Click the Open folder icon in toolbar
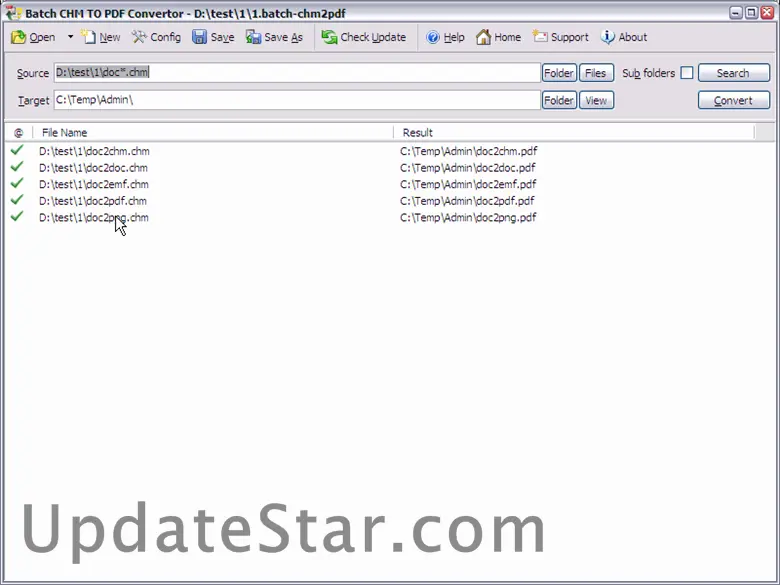Screen dimensions: 780x585 (18, 37)
